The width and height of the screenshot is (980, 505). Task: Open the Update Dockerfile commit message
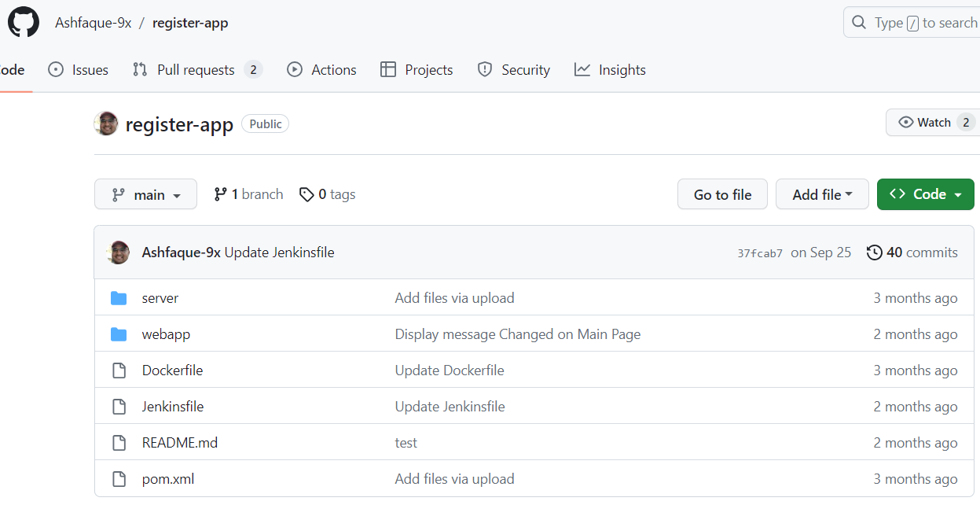(450, 370)
